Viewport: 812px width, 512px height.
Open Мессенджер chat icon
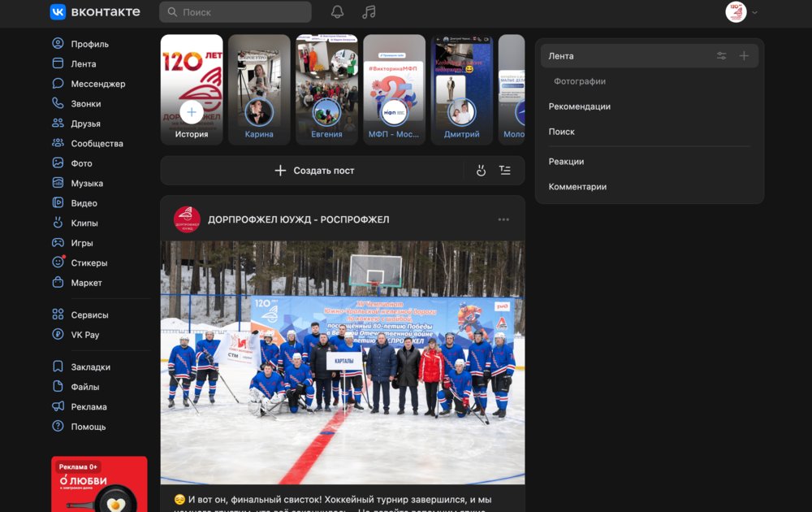58,84
